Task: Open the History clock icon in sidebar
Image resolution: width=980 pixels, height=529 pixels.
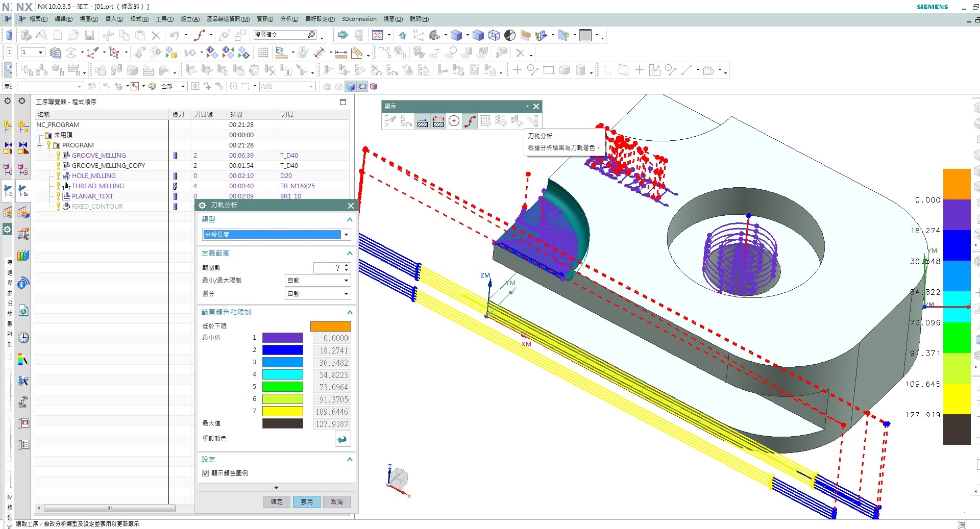Action: click(x=23, y=338)
